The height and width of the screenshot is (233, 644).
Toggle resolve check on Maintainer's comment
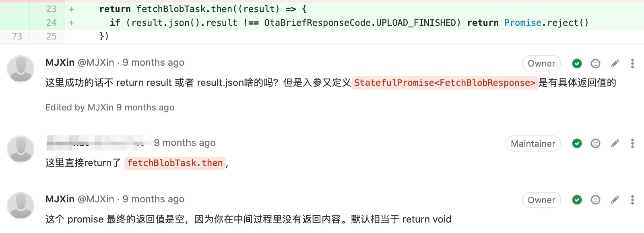coord(577,144)
